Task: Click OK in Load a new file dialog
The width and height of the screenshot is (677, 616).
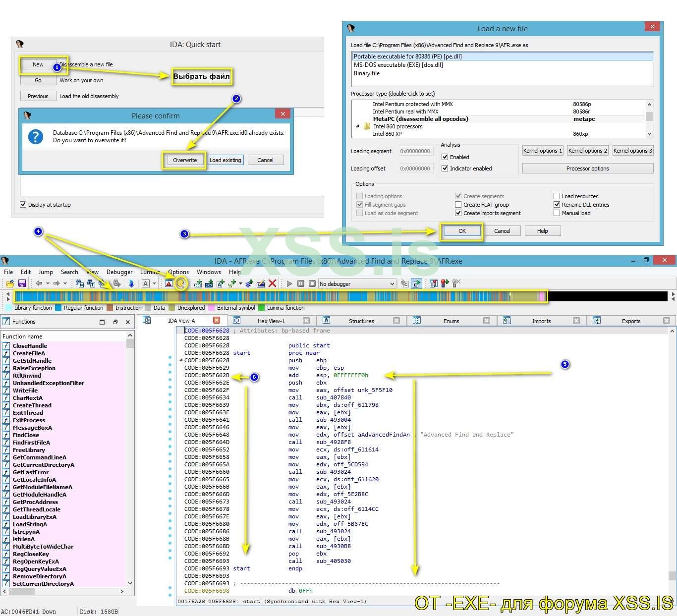Action: pyautogui.click(x=462, y=231)
